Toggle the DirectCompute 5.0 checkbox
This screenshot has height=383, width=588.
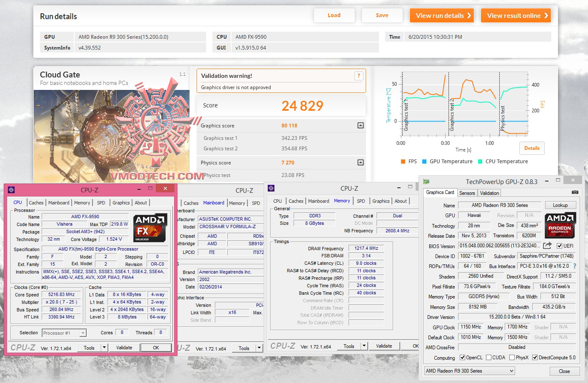click(535, 358)
